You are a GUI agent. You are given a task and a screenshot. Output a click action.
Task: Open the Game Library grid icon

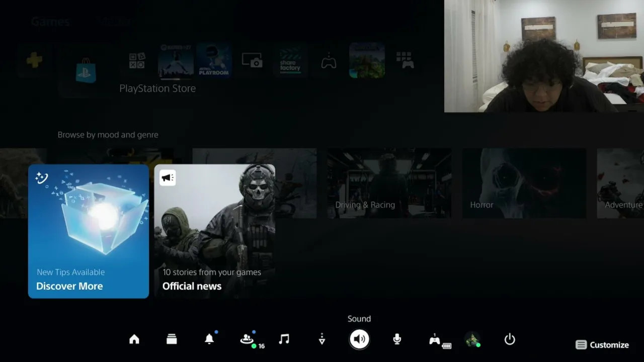pos(405,60)
